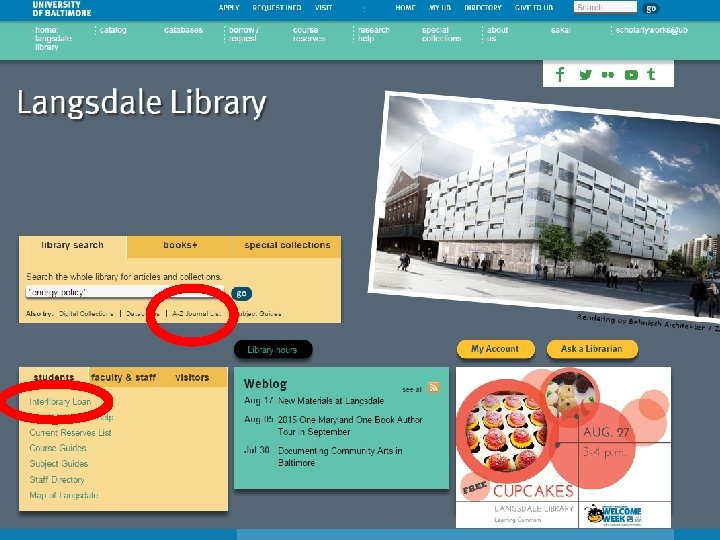Open the library's Tumblr icon

pos(651,74)
